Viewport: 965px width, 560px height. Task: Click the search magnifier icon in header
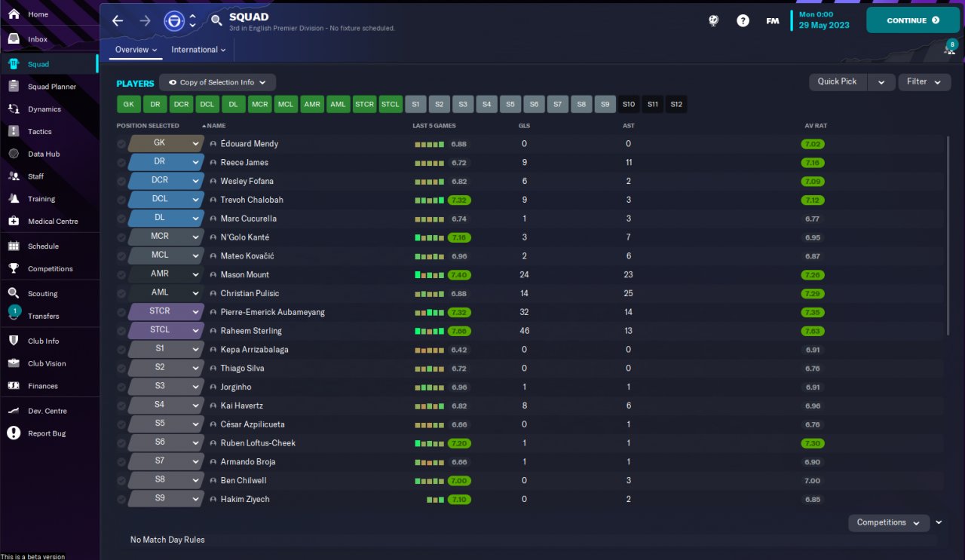(x=216, y=21)
